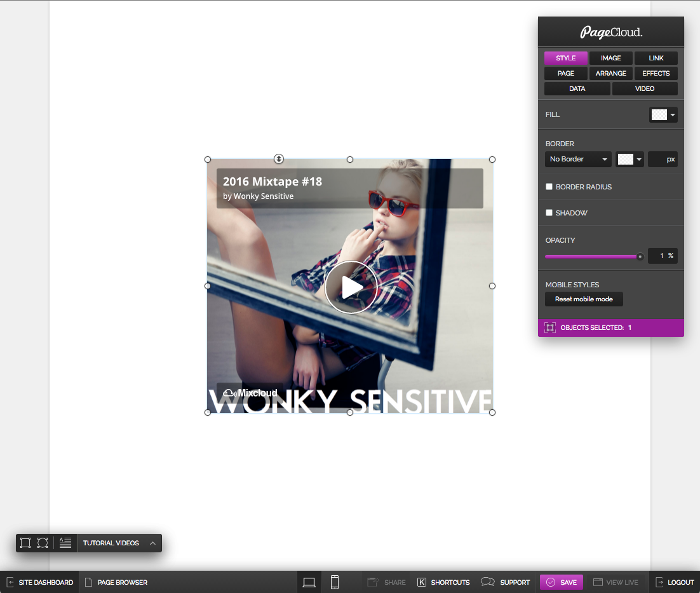
Task: Click the top-left resize handle
Action: 208,160
